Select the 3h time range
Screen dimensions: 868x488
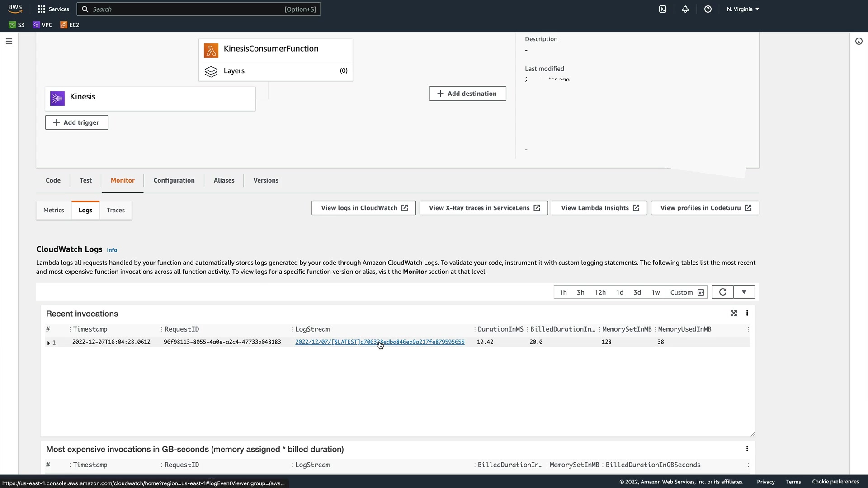(x=580, y=292)
